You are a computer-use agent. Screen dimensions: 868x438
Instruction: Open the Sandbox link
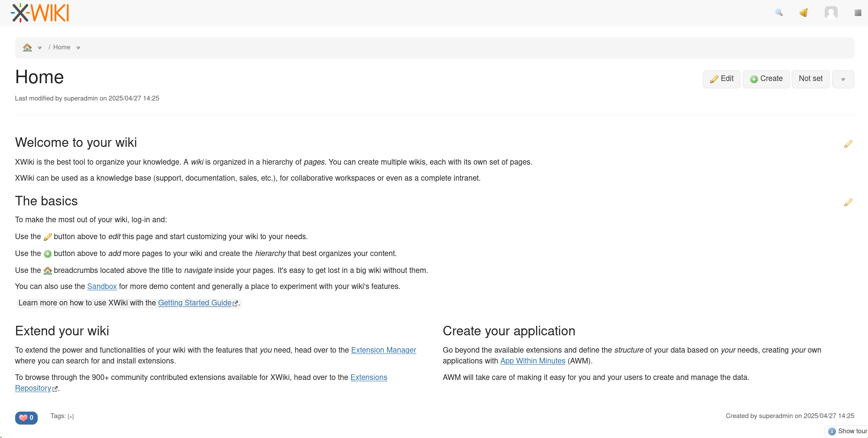click(102, 286)
